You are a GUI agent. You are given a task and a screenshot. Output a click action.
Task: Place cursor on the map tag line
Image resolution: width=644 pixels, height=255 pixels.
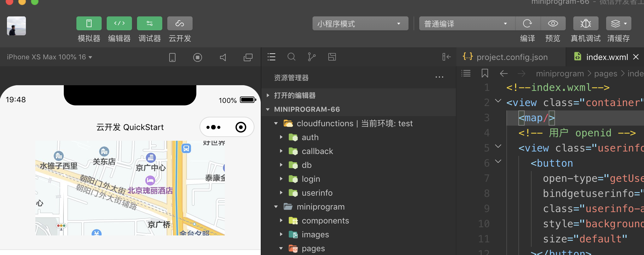point(575,118)
